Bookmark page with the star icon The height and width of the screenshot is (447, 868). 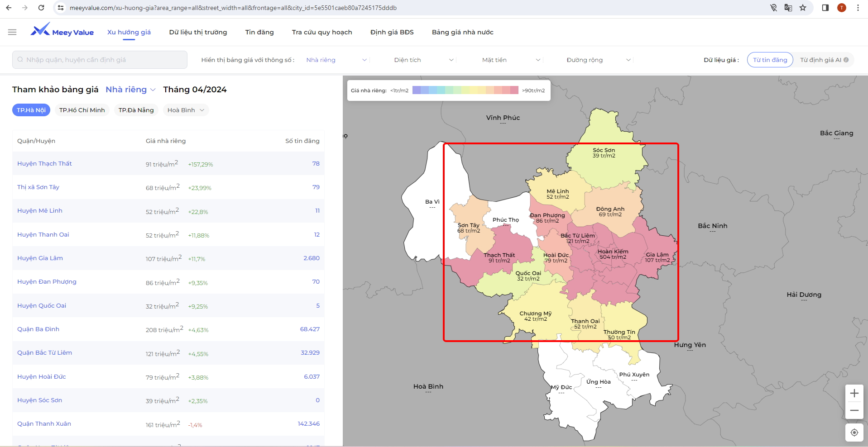tap(803, 8)
